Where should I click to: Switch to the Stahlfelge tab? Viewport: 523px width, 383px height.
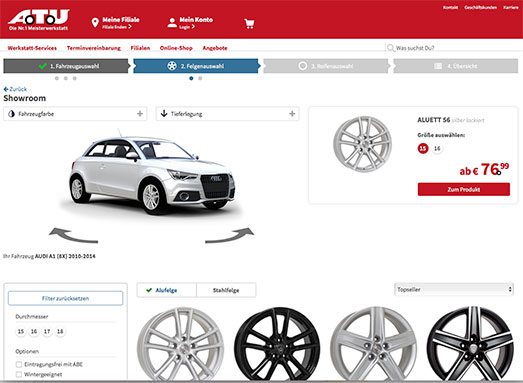point(226,290)
